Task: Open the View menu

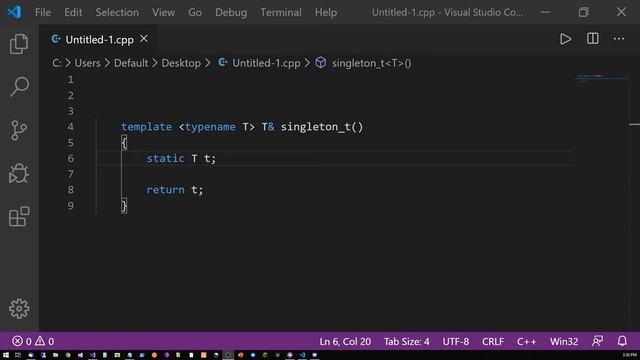Action: pyautogui.click(x=163, y=12)
